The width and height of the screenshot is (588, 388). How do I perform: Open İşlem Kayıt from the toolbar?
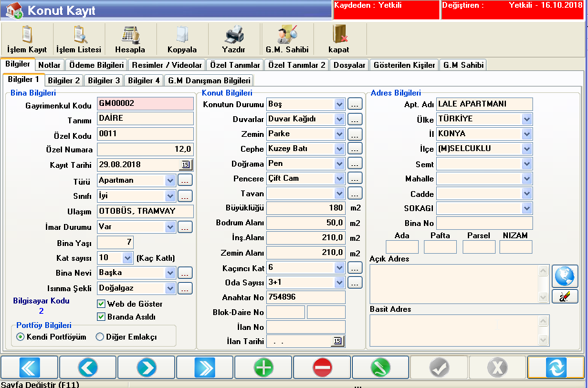tap(27, 39)
